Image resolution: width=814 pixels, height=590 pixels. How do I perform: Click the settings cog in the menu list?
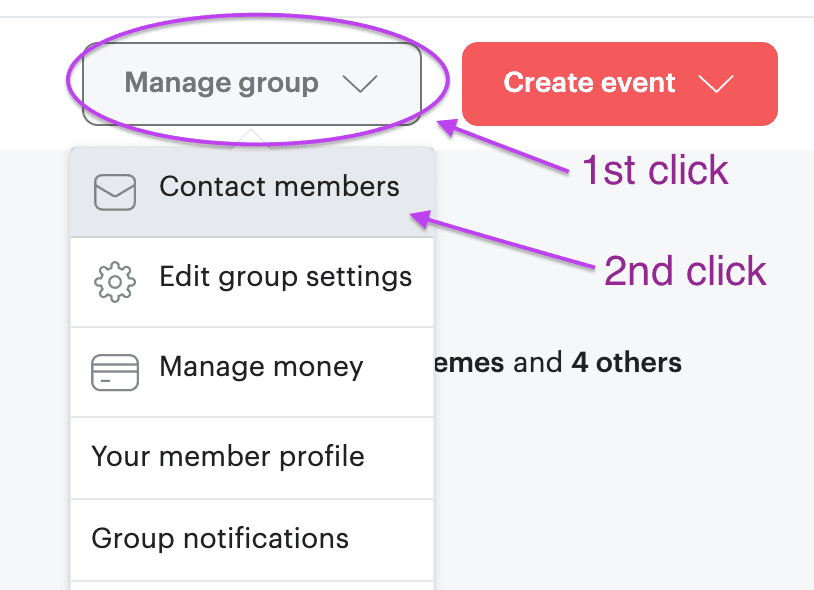tap(114, 282)
